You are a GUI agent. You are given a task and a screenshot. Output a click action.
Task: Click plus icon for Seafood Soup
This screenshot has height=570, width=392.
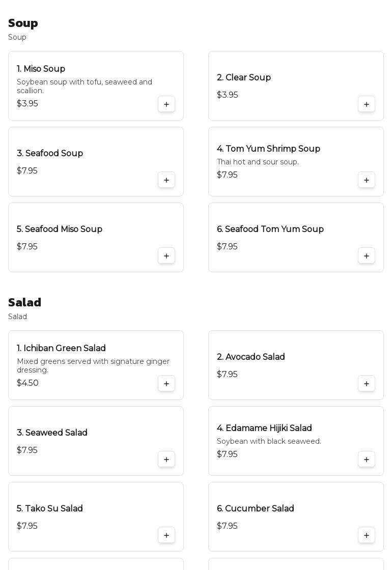[166, 180]
